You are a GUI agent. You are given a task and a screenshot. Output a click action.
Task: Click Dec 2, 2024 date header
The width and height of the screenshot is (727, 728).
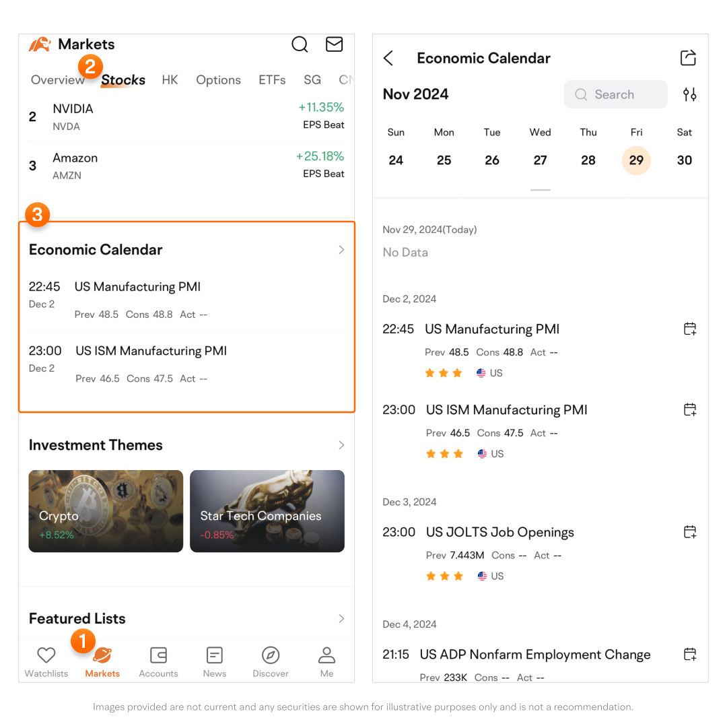coord(409,298)
